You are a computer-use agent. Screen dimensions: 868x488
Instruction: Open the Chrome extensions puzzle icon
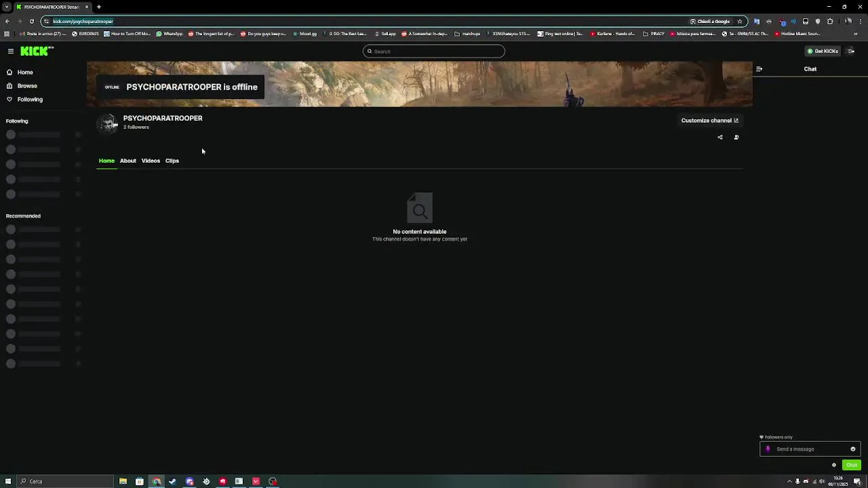[830, 21]
